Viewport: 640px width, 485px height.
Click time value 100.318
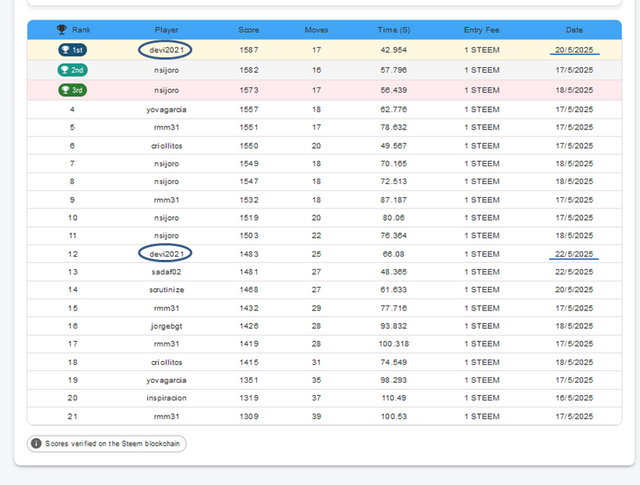coord(394,344)
